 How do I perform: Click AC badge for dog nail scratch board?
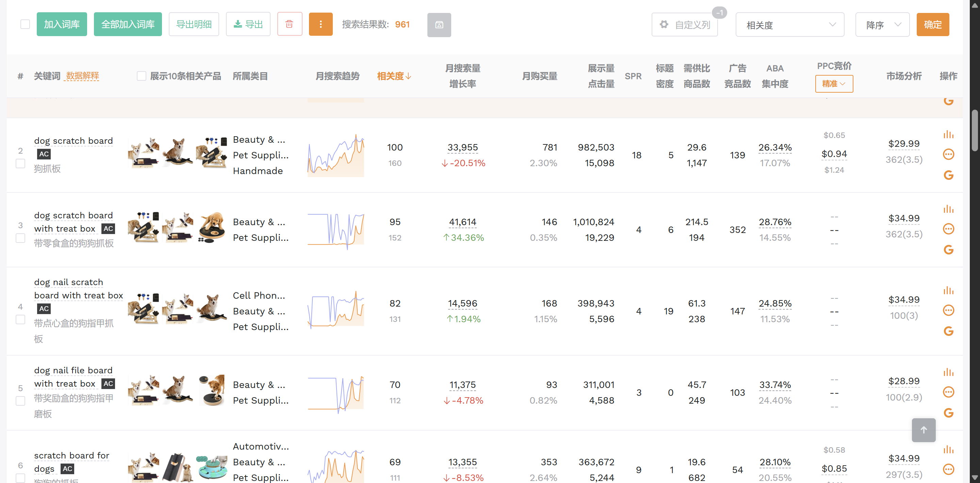tap(44, 309)
